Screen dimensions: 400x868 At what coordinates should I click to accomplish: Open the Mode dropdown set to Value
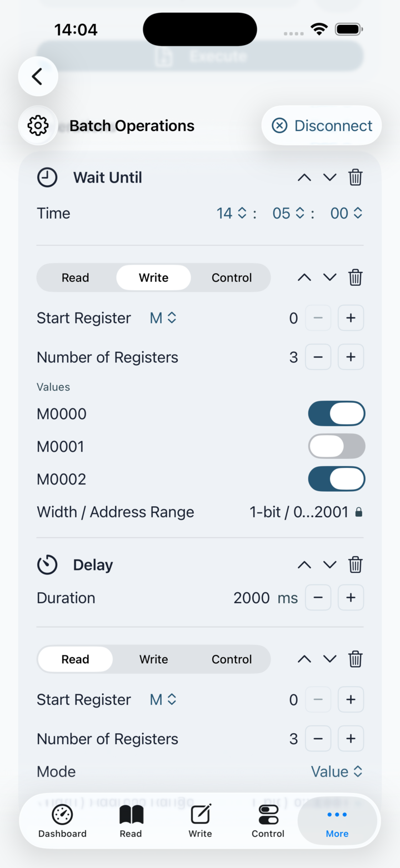coord(337,771)
